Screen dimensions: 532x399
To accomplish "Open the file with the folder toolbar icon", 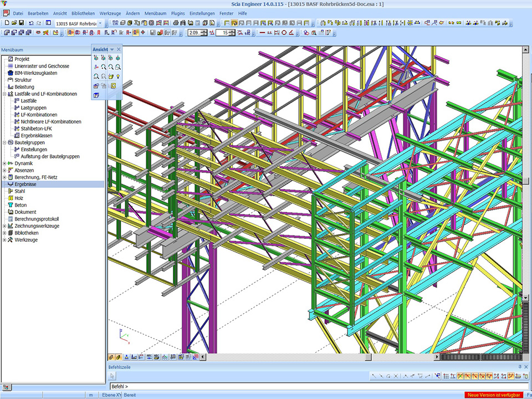I will pyautogui.click(x=14, y=23).
